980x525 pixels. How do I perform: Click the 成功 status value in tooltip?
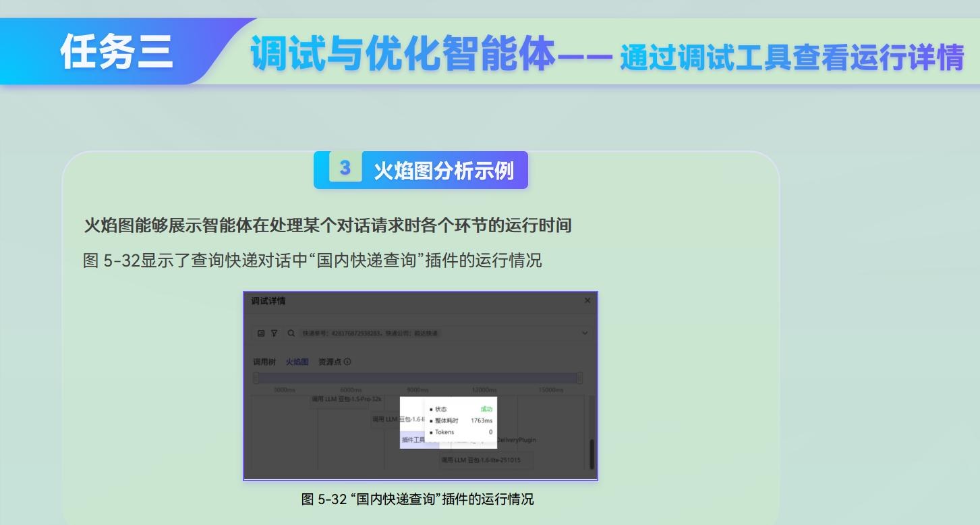coord(486,409)
